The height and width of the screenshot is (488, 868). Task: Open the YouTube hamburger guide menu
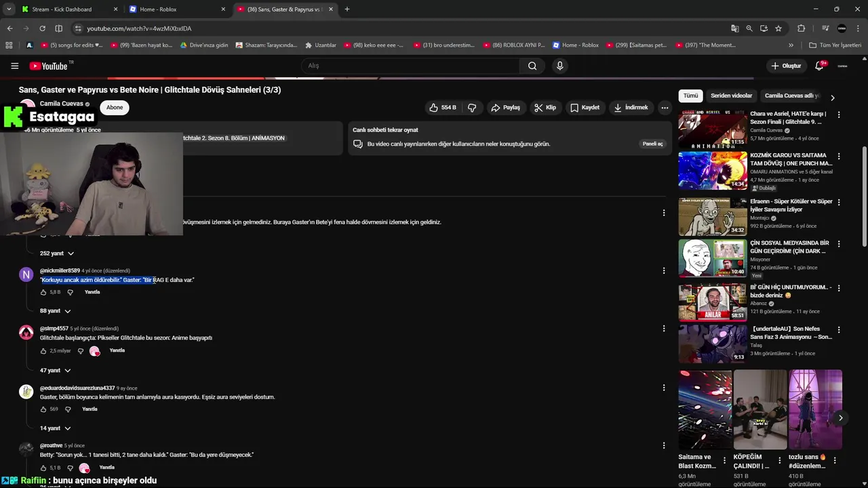[x=14, y=66]
